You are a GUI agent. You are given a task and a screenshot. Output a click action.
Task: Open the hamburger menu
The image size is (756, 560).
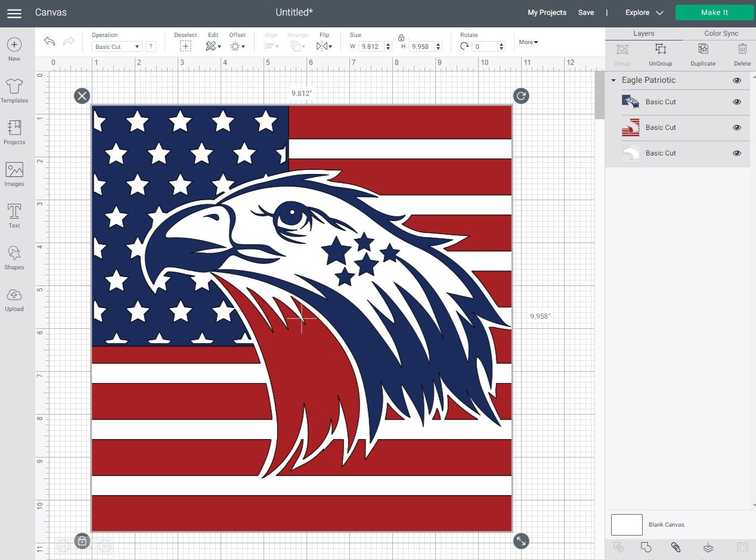(14, 13)
